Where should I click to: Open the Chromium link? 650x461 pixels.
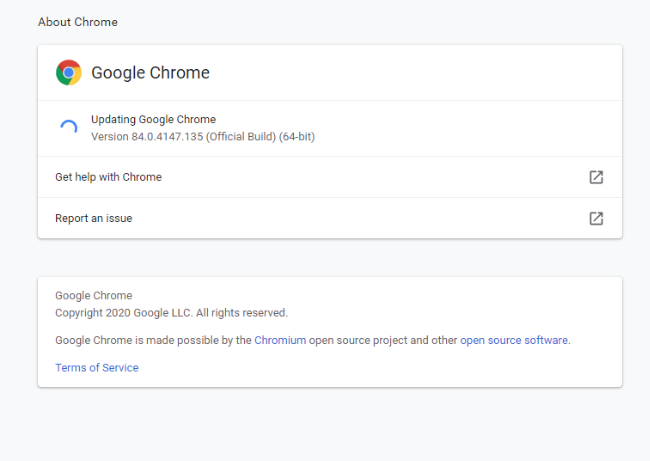tap(280, 340)
